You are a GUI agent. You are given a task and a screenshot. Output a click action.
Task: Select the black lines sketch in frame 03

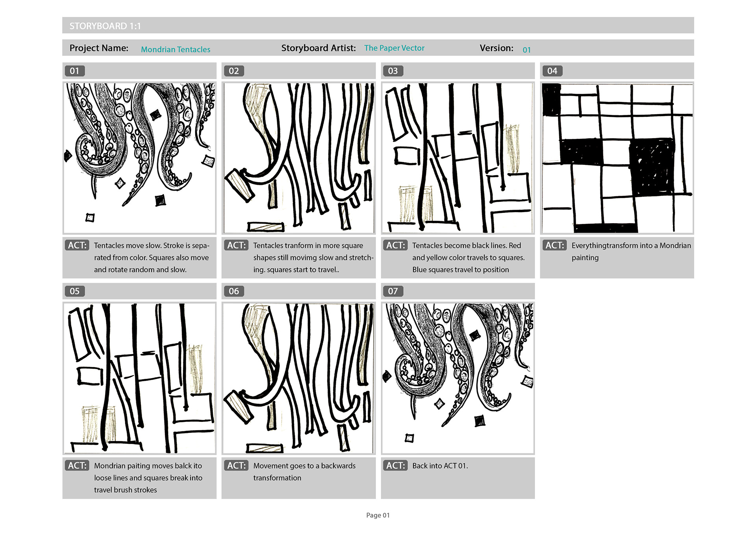coord(458,158)
